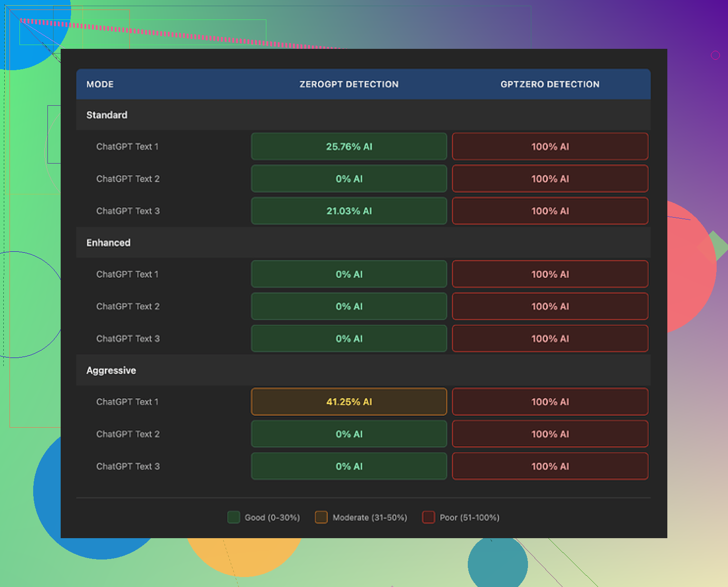Select the ZEROGPT DETECTION column header

pos(349,84)
